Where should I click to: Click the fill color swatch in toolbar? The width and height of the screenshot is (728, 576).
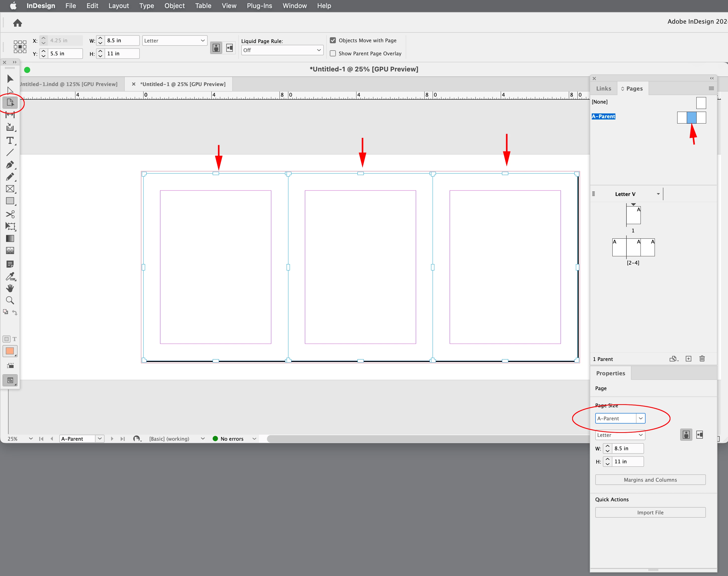[x=10, y=351]
